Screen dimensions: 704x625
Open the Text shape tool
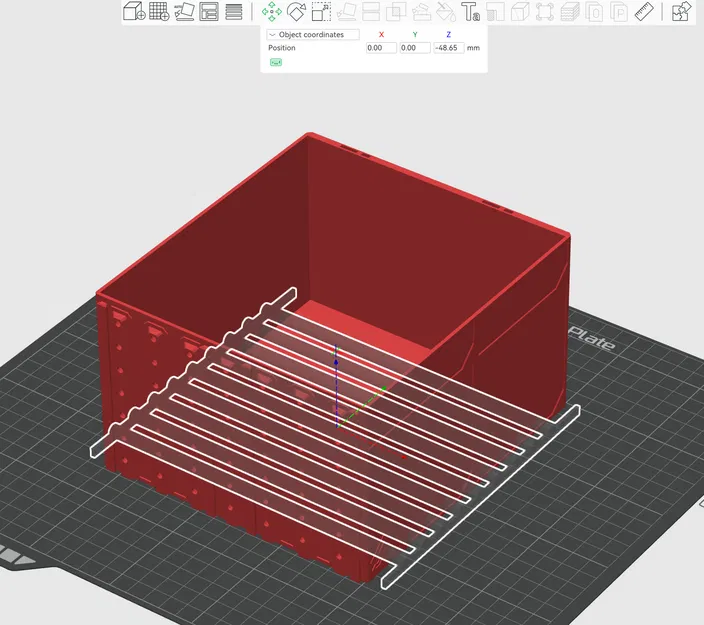pos(471,11)
